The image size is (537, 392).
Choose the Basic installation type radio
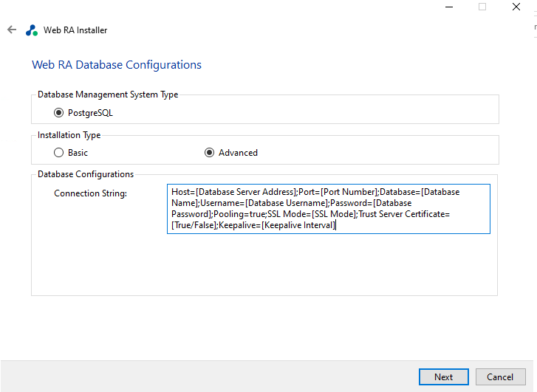click(x=59, y=153)
